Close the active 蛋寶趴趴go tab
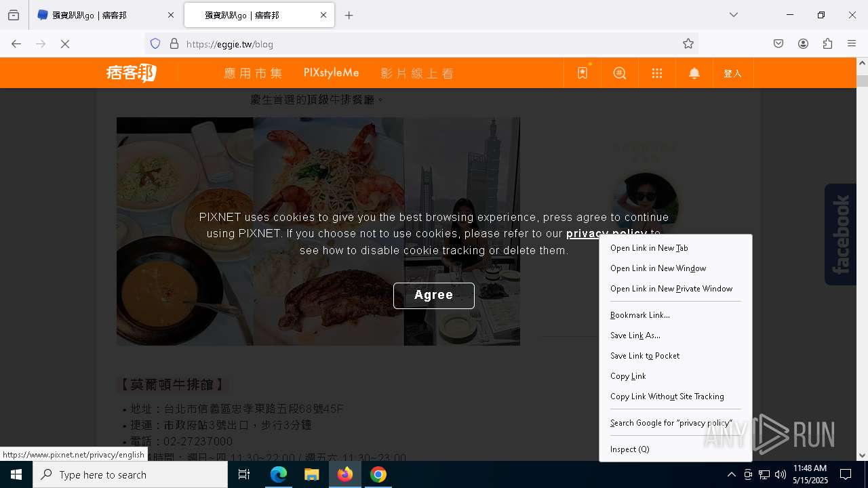The height and width of the screenshot is (488, 868). pyautogui.click(x=323, y=15)
